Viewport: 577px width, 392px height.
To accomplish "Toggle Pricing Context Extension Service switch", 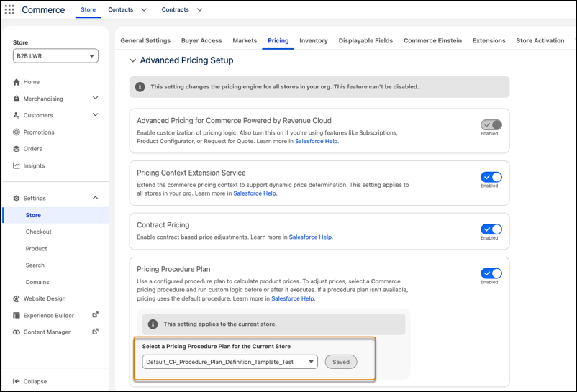I will (x=491, y=177).
